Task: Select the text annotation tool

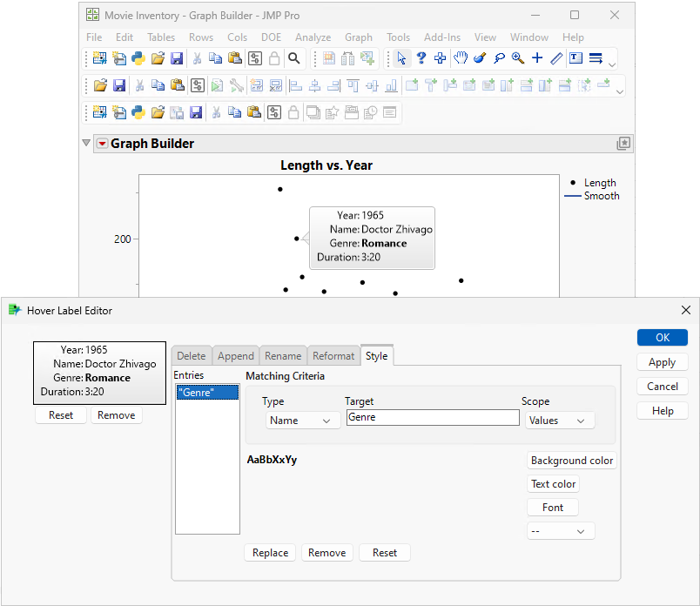Action: [x=575, y=58]
